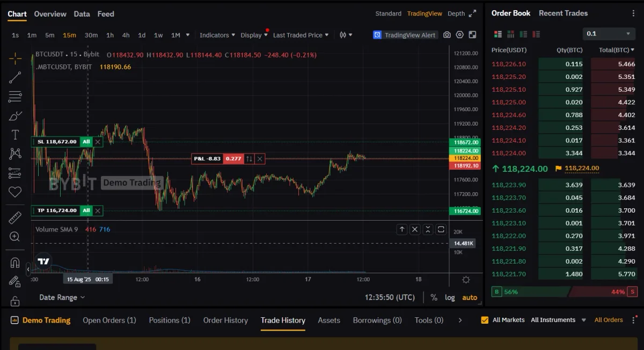This screenshot has width=644, height=350.
Task: Open the candlestick chart type menu
Action: pyautogui.click(x=346, y=35)
